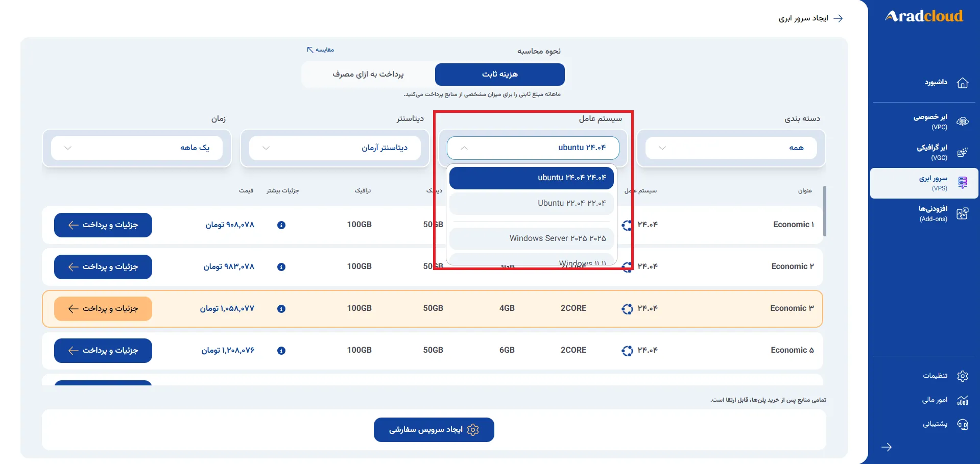
Task: Open تنظیمات gear icon
Action: pyautogui.click(x=962, y=376)
